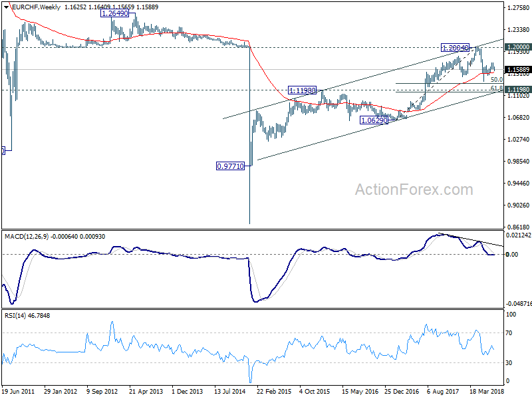Click the 4 Oct 2015 date label

tap(315, 392)
